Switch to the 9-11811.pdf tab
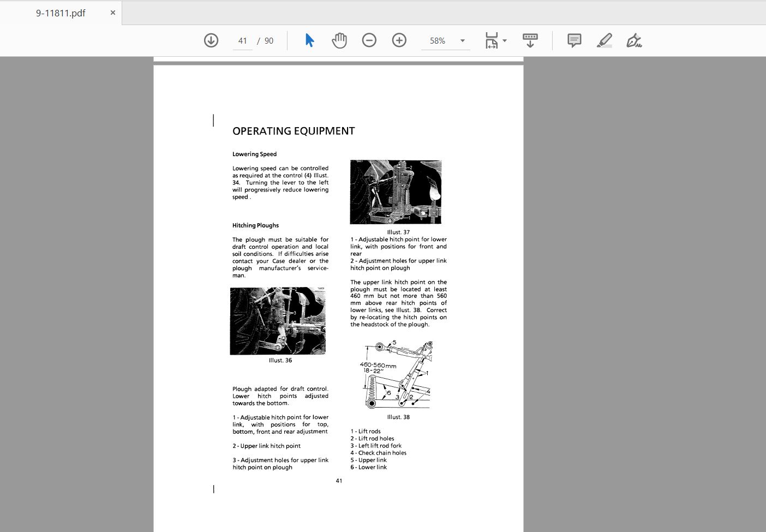The height and width of the screenshot is (532, 766). tap(60, 12)
